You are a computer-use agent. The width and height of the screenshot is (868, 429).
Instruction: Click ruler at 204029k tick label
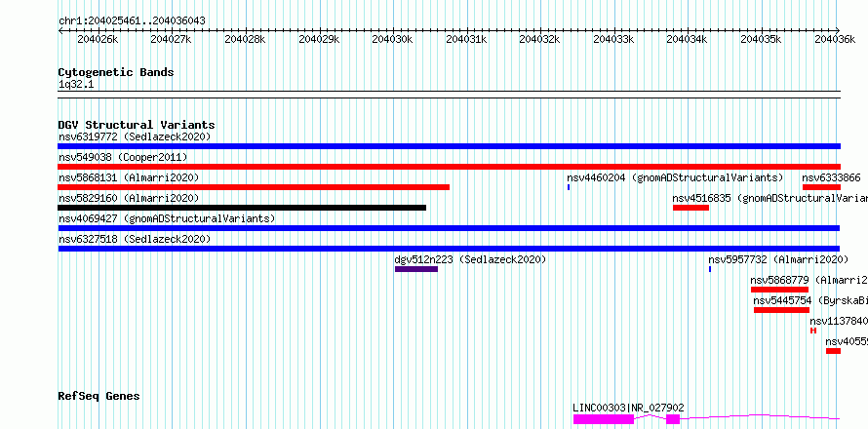[319, 39]
